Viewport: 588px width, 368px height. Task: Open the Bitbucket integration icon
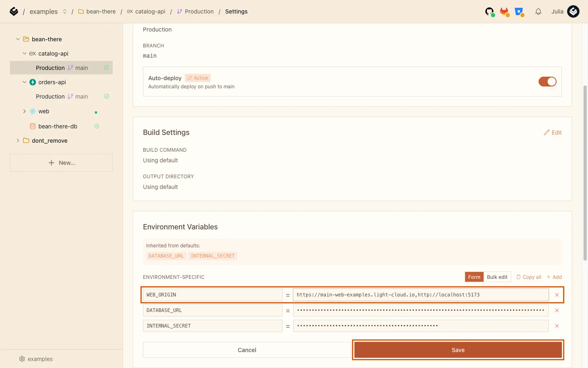[x=519, y=12]
